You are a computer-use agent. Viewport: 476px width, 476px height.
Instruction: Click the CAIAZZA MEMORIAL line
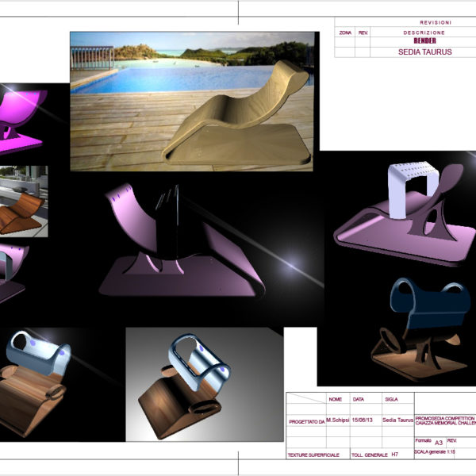pyautogui.click(x=445, y=423)
